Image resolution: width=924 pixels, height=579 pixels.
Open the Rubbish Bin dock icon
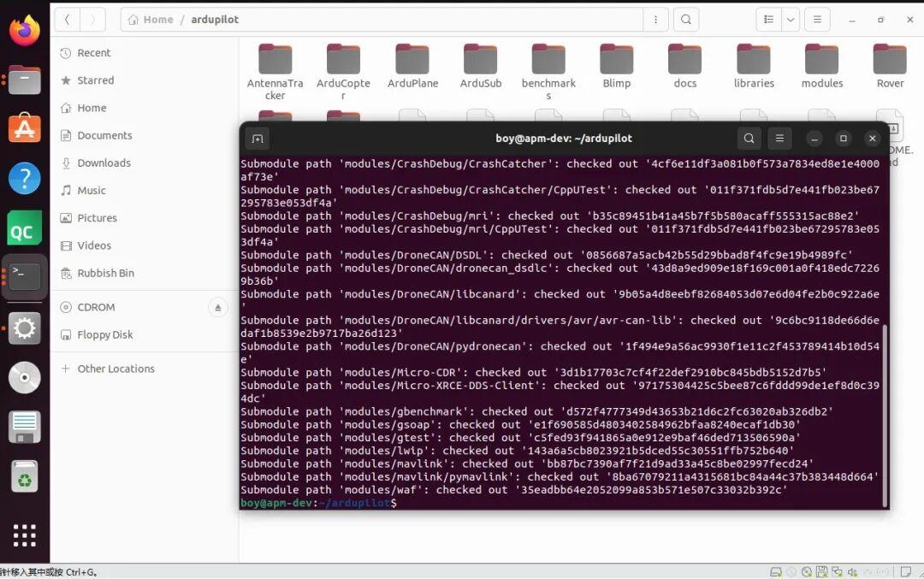point(24,476)
